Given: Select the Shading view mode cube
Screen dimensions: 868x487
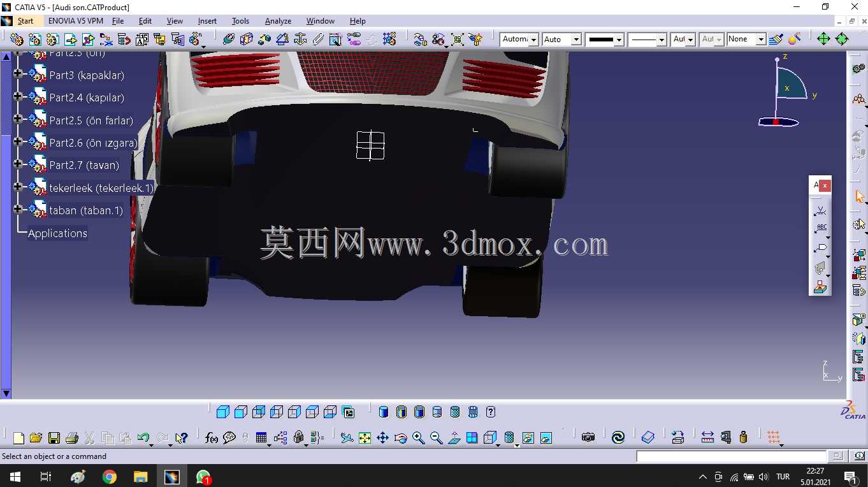Looking at the screenshot, I should tap(222, 412).
